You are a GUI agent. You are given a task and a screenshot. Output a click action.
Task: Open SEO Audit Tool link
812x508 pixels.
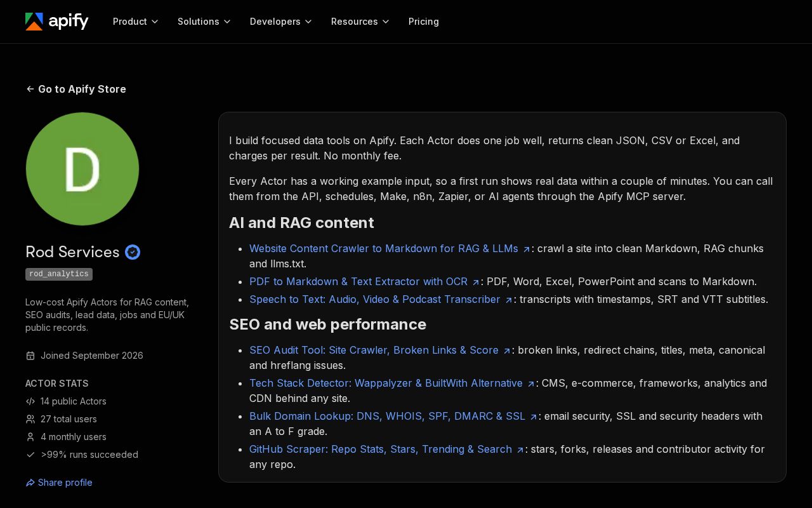(380, 350)
